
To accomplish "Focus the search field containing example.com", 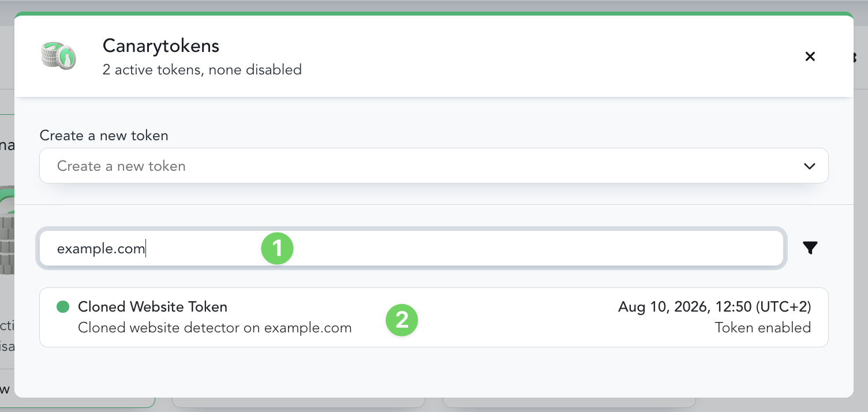I will click(x=411, y=249).
